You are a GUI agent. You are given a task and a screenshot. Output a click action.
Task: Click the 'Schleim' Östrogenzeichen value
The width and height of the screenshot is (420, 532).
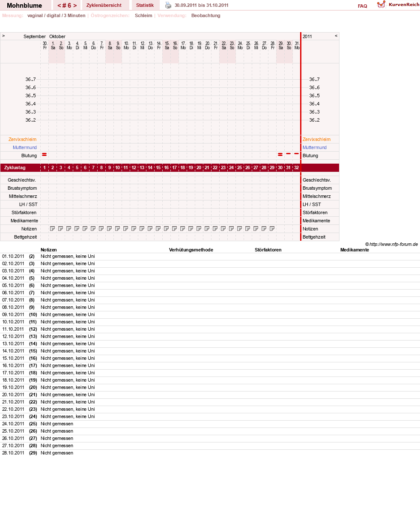tap(143, 15)
